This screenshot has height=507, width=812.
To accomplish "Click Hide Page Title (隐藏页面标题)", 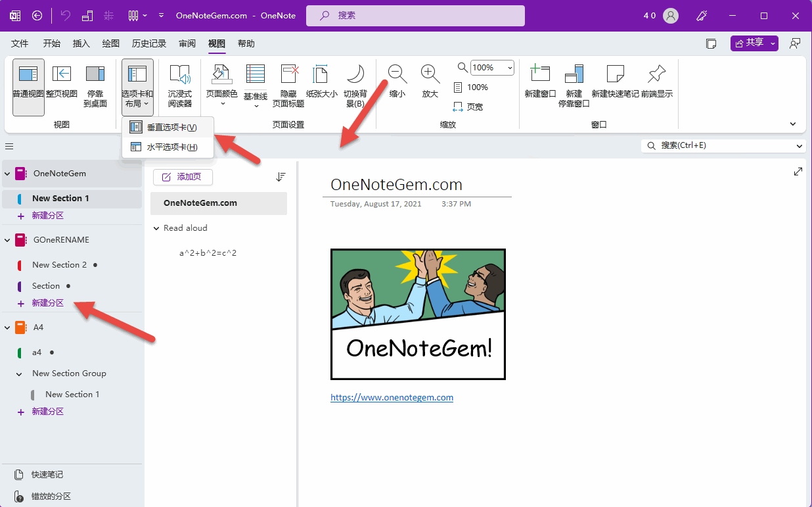I will coord(288,87).
